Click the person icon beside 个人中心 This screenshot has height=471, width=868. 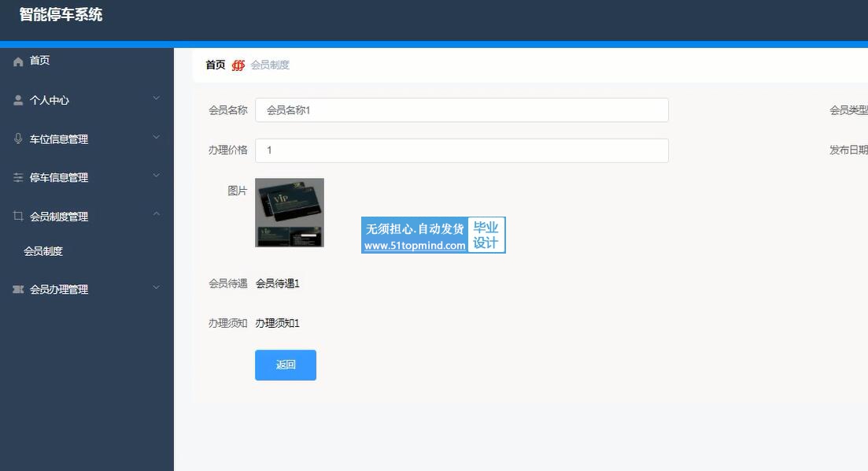coord(18,100)
